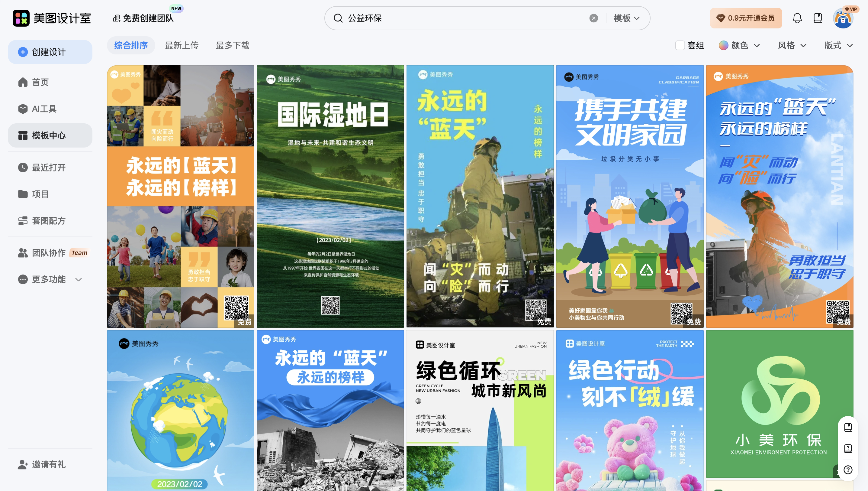Viewport: 868px width, 491px height.
Task: Select the 最多下载 sorting tab
Action: tap(232, 45)
